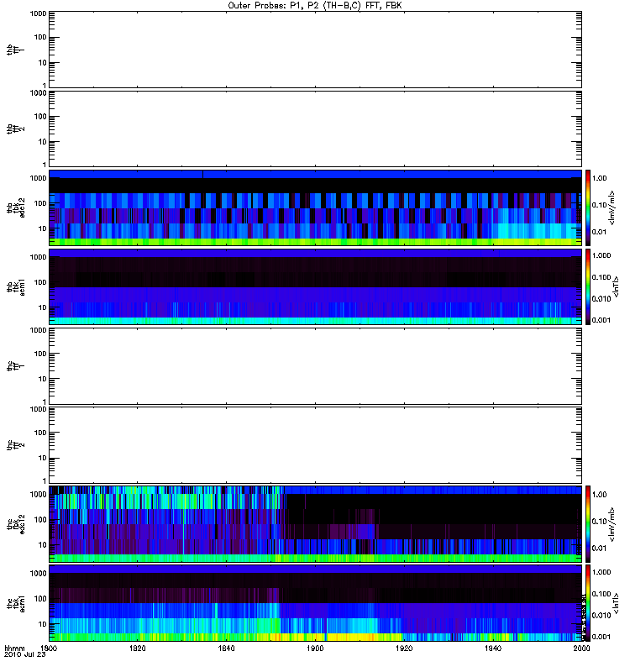Click the "10" tick of the thb fbk edc12 panel
The width and height of the screenshot is (630, 672).
coord(43,228)
